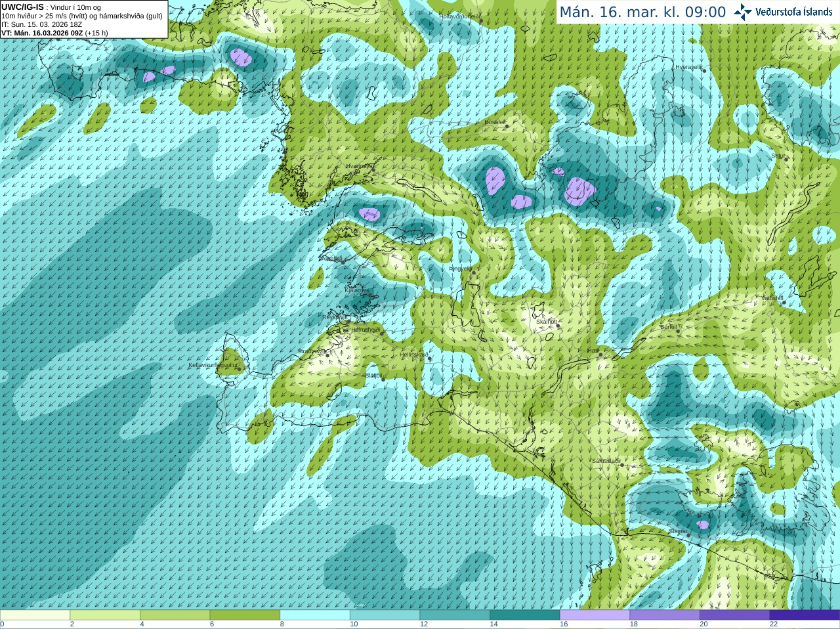The height and width of the screenshot is (629, 840).
Task: Click the Setur station label
Action: point(778,156)
